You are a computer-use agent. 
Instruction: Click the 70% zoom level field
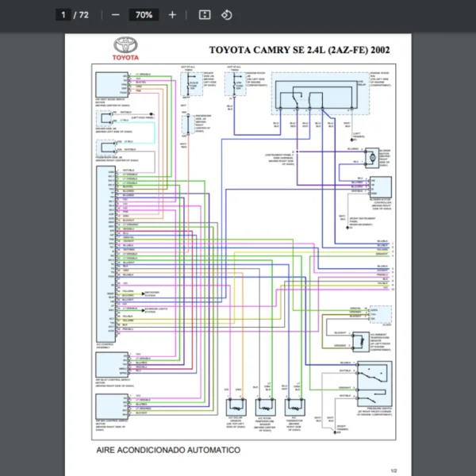click(144, 15)
